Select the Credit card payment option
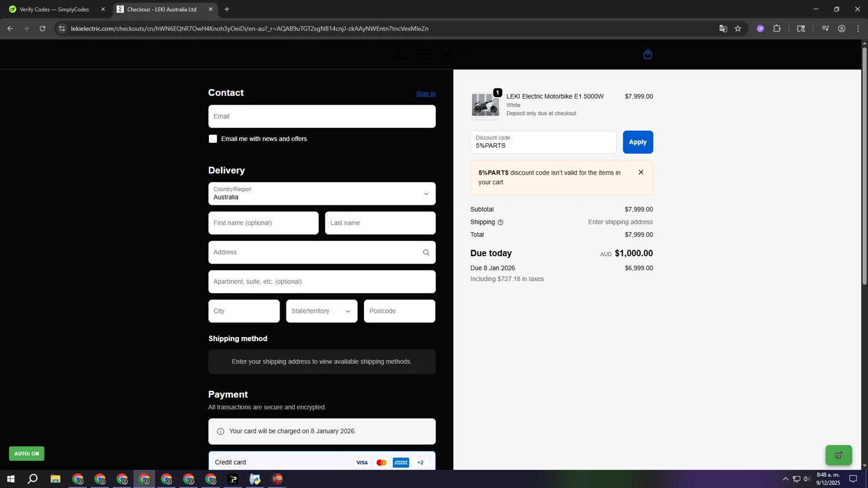The height and width of the screenshot is (488, 868). 322,463
